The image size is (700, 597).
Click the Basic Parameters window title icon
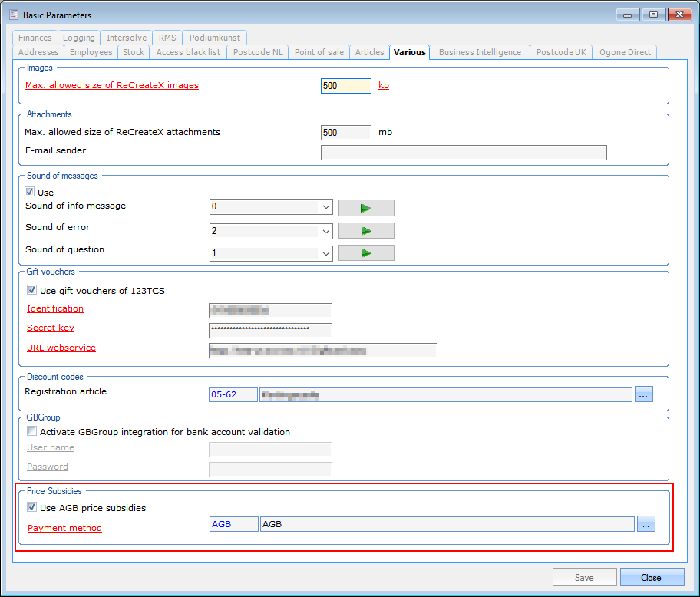click(13, 15)
